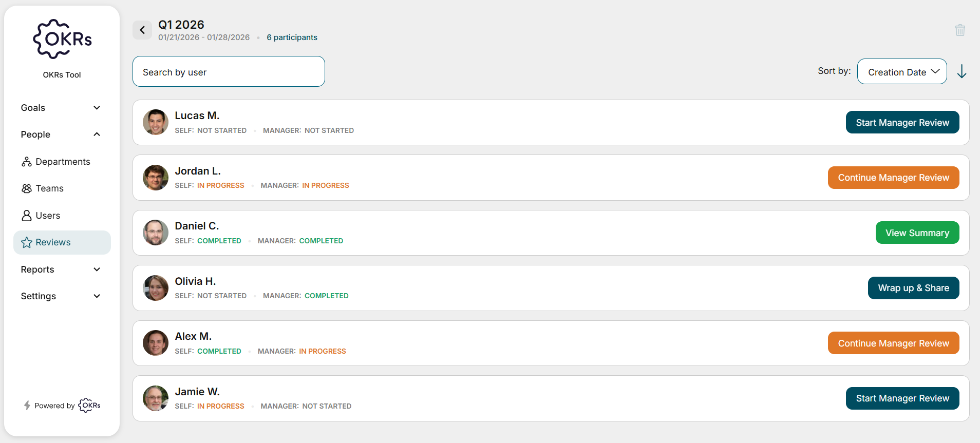Click the OKRs gear logo
Viewport: 980px width, 443px height.
point(62,39)
